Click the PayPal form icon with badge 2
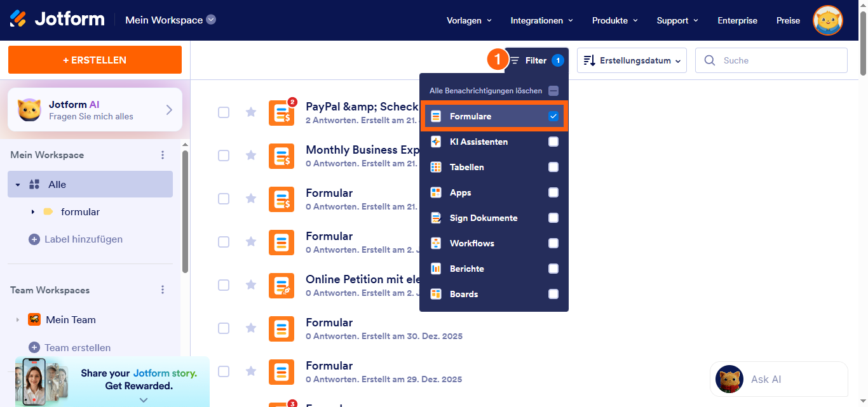 (x=281, y=112)
